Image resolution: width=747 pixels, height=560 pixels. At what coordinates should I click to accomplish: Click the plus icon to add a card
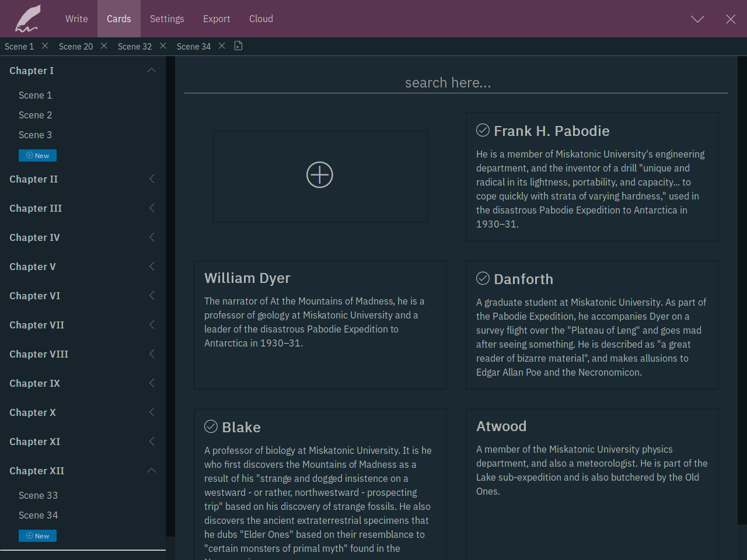pos(320,174)
